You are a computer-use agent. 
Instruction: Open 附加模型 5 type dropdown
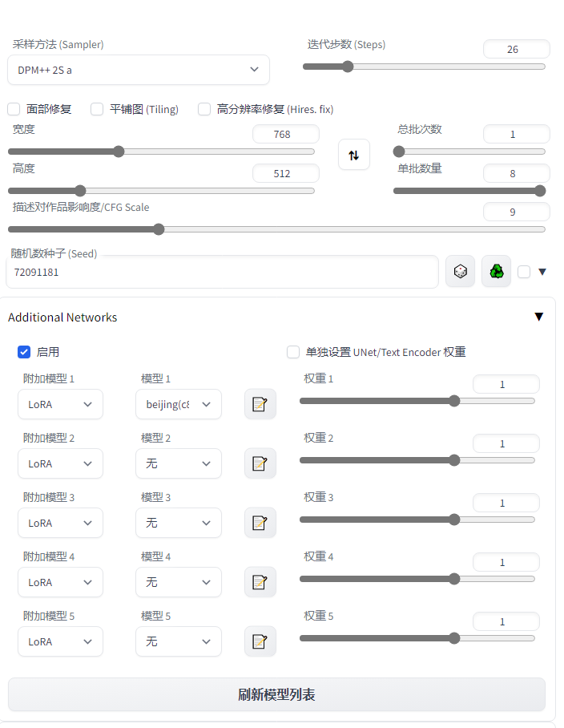[60, 641]
